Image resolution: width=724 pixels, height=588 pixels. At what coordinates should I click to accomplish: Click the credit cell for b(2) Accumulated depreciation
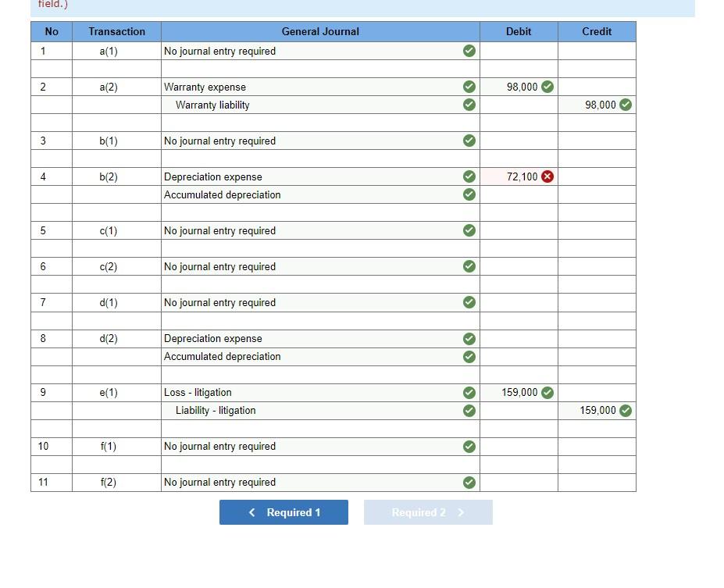click(x=597, y=194)
